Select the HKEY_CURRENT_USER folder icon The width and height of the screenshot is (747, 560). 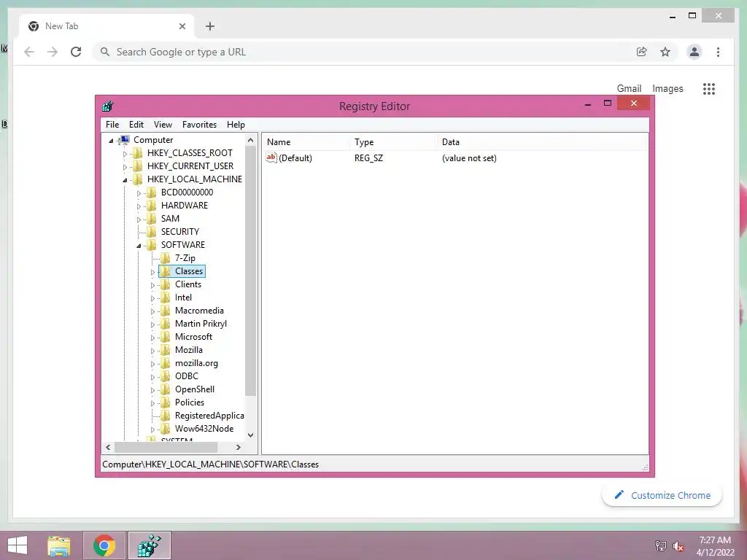point(138,166)
